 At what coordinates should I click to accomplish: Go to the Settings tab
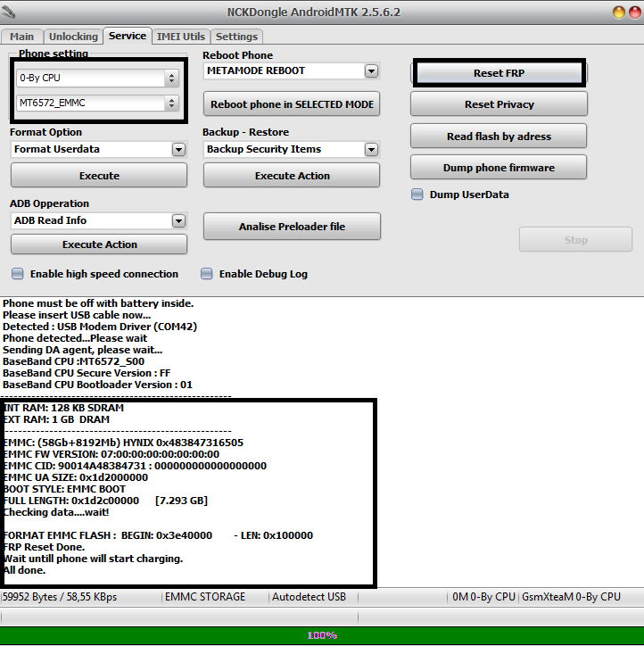click(x=236, y=37)
